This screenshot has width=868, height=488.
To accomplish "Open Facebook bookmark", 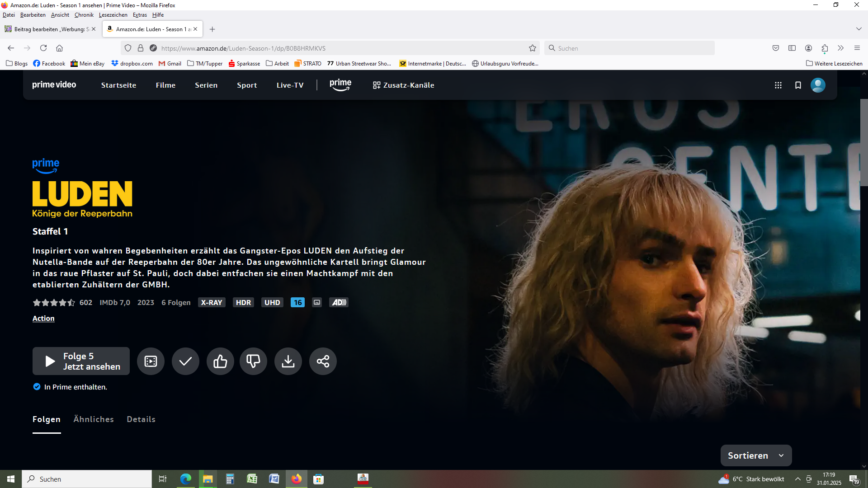I will (49, 64).
